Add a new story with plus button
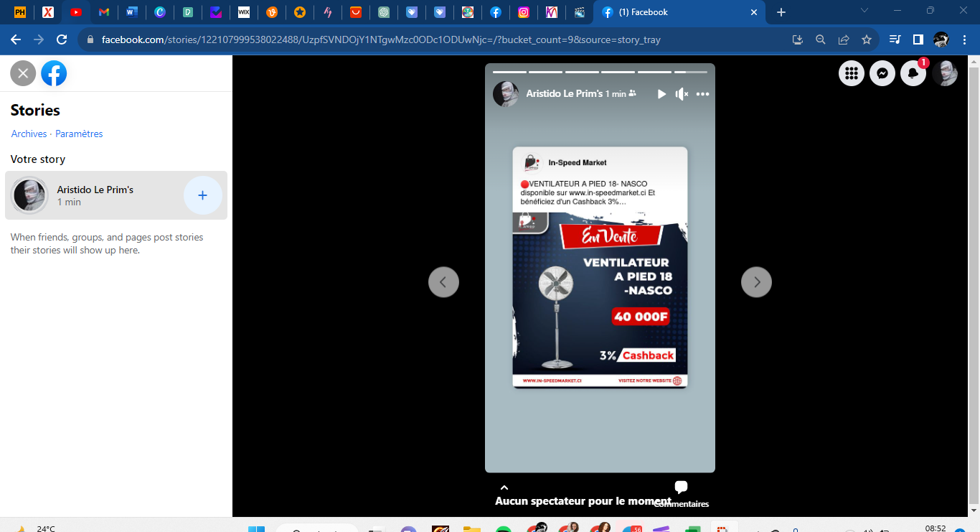This screenshot has height=532, width=980. coord(202,195)
